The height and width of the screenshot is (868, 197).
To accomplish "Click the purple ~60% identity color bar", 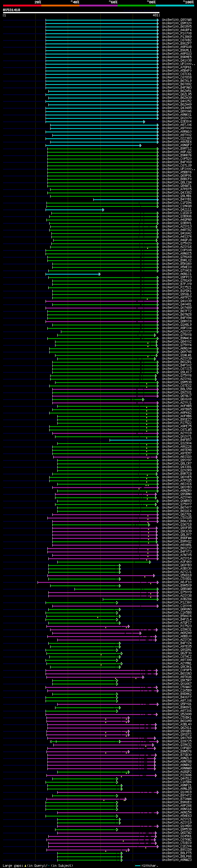I will click(x=99, y=6).
